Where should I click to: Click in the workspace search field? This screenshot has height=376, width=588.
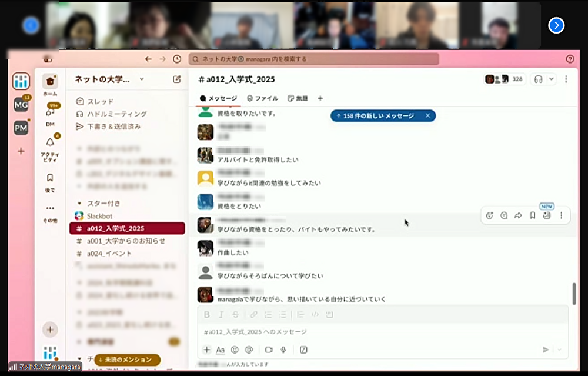coord(314,59)
